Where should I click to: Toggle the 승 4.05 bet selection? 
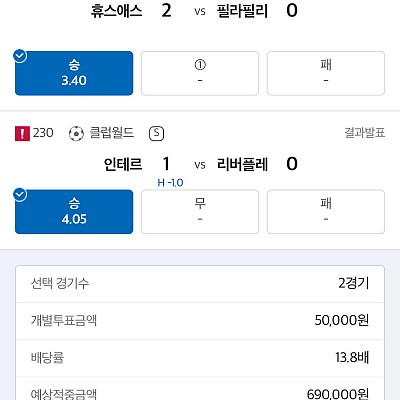74,212
